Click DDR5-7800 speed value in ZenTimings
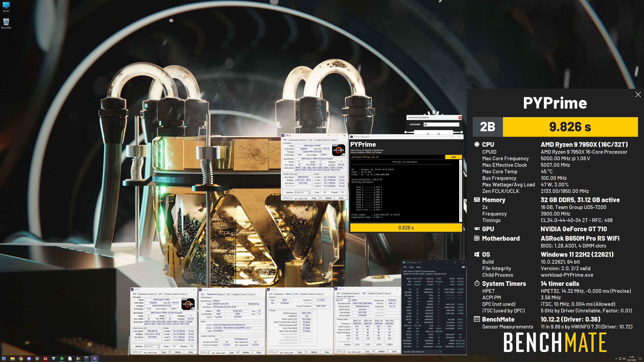Screen dimensions: 644x362 (417, 279)
